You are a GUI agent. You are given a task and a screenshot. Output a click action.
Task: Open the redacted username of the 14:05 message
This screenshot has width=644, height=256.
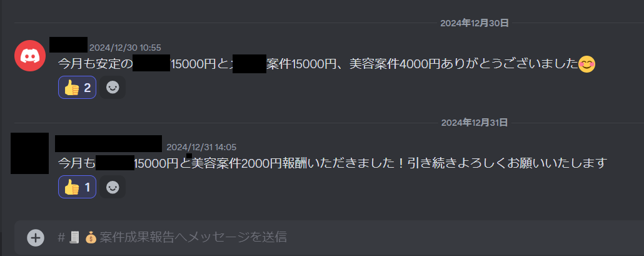(108, 144)
